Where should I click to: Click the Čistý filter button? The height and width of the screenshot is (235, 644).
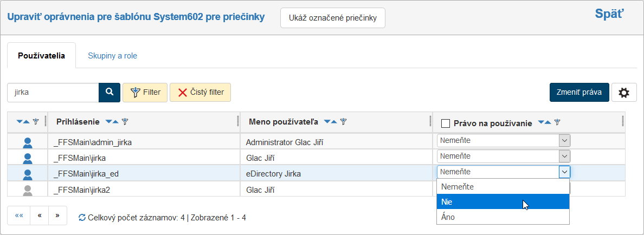pyautogui.click(x=201, y=92)
